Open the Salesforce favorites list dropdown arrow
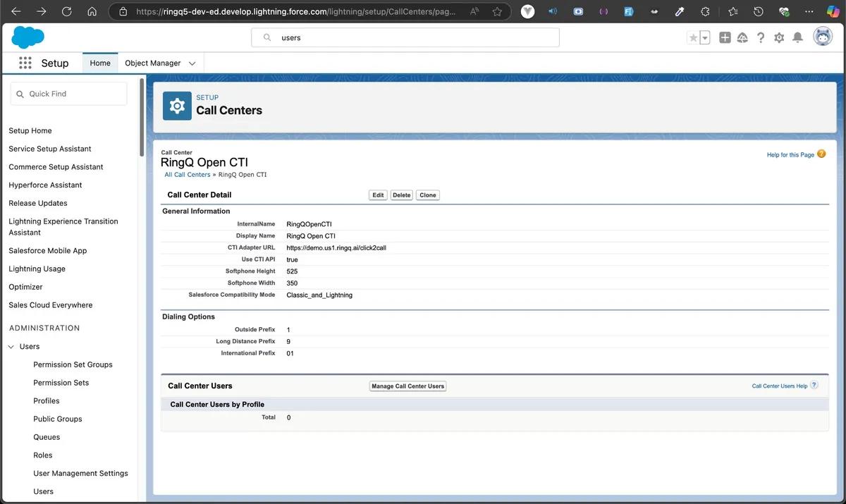This screenshot has width=846, height=504. (704, 38)
